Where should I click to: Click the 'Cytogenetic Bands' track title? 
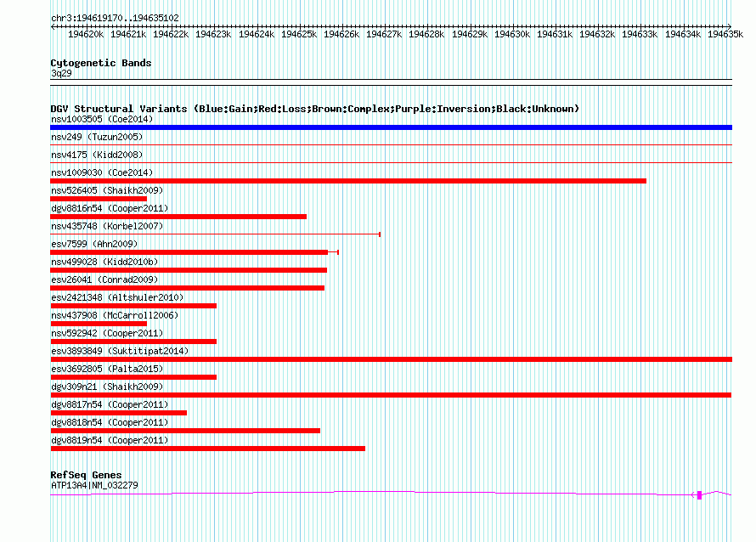pos(101,63)
